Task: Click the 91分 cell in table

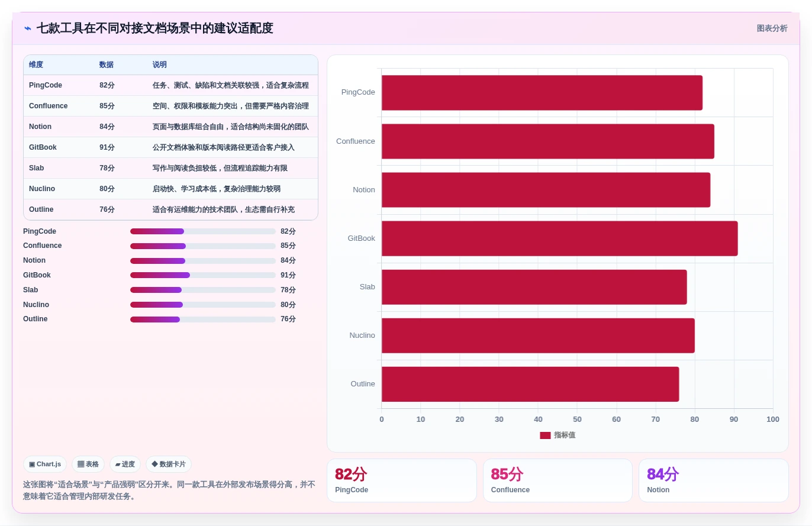Action: click(x=107, y=147)
